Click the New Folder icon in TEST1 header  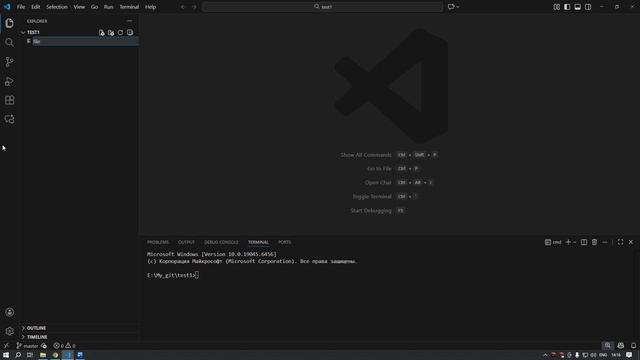click(111, 32)
